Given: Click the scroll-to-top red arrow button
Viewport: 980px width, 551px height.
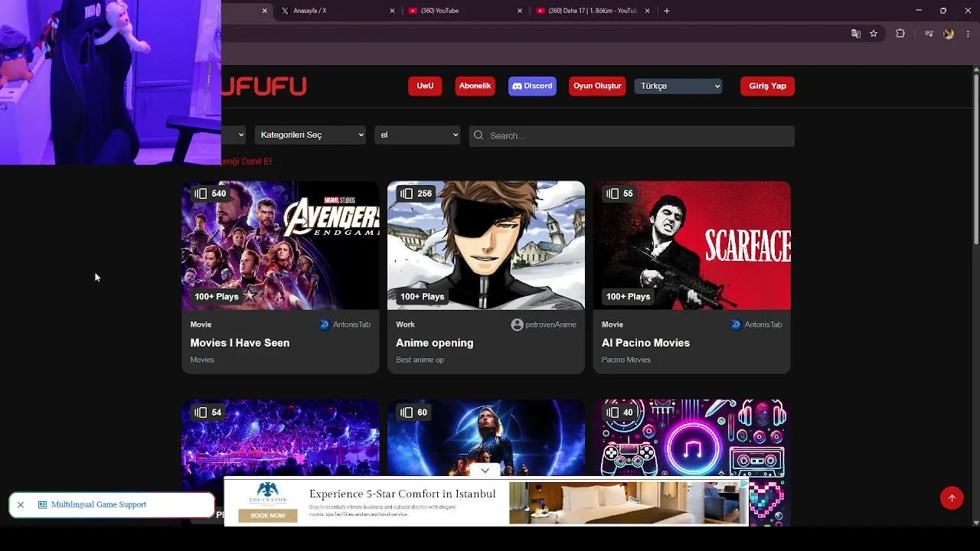Looking at the screenshot, I should [952, 498].
